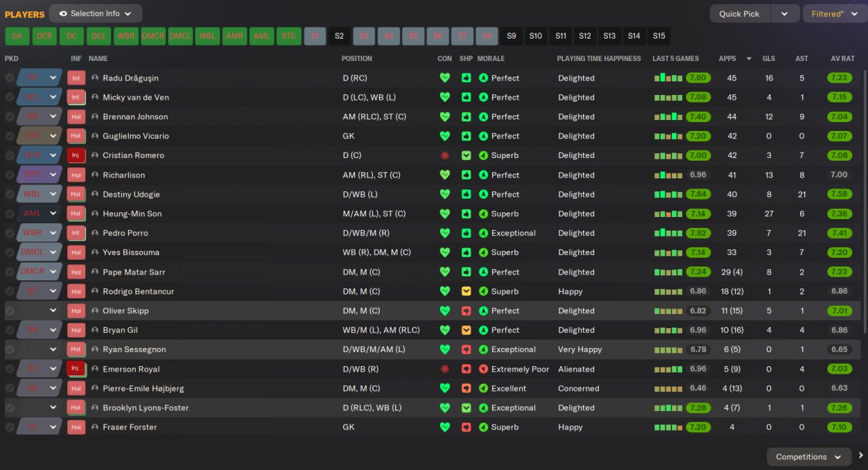Viewport: 868px width, 470px height.
Task: Click the arrow icon right of Competitions
Action: (x=861, y=456)
